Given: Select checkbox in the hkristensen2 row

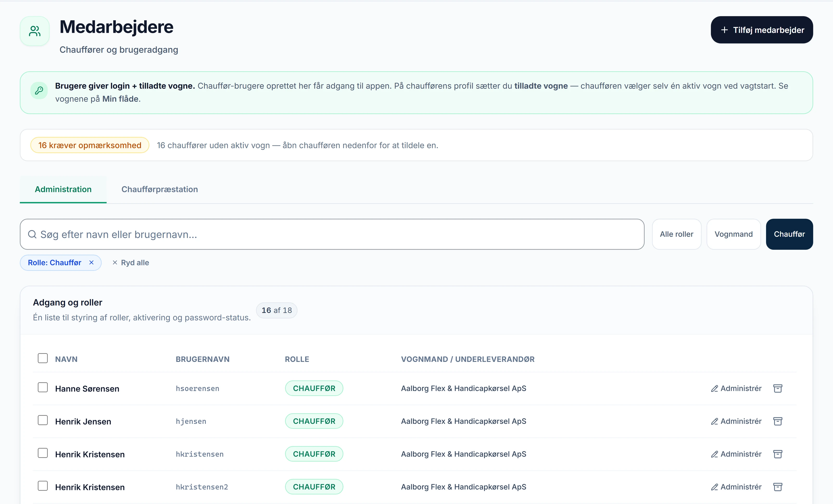Looking at the screenshot, I should 43,486.
